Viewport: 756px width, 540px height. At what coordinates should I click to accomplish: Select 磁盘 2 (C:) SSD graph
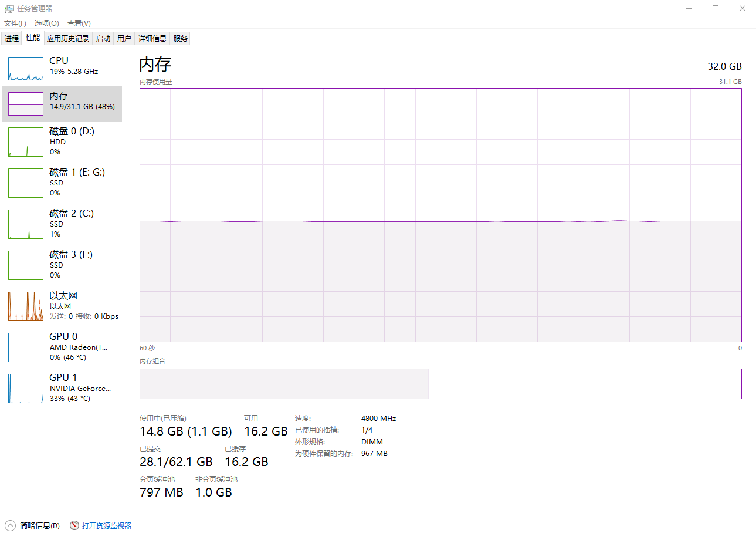(26, 224)
